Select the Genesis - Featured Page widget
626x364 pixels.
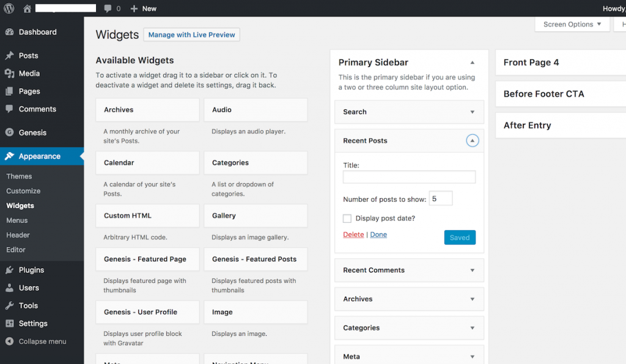147,259
